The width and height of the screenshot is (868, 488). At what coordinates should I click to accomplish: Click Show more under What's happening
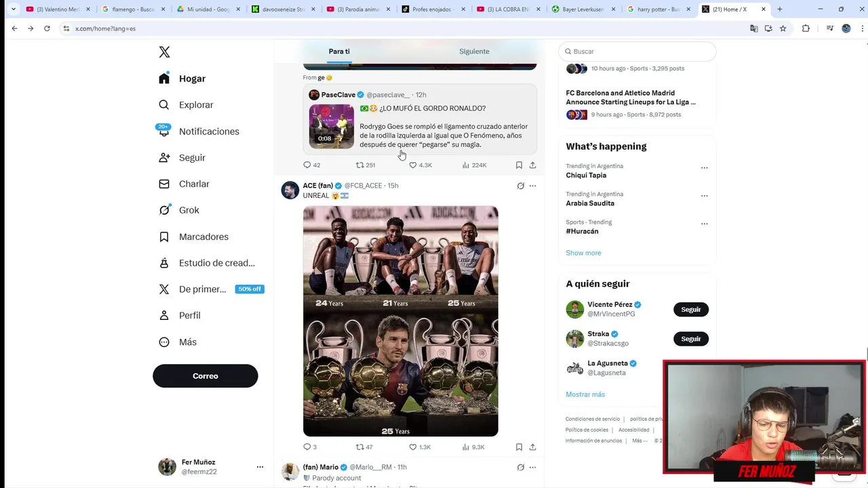[x=583, y=253]
